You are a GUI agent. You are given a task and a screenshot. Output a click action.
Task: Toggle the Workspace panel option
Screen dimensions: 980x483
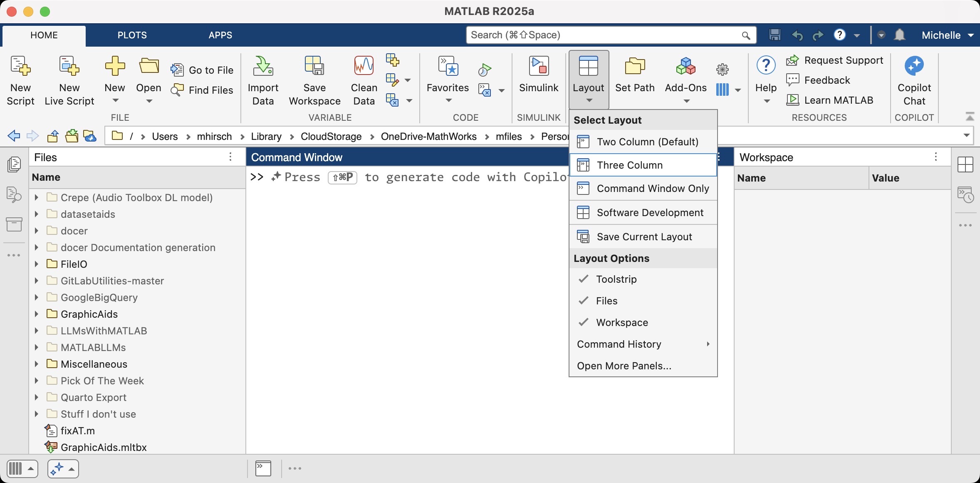click(622, 322)
